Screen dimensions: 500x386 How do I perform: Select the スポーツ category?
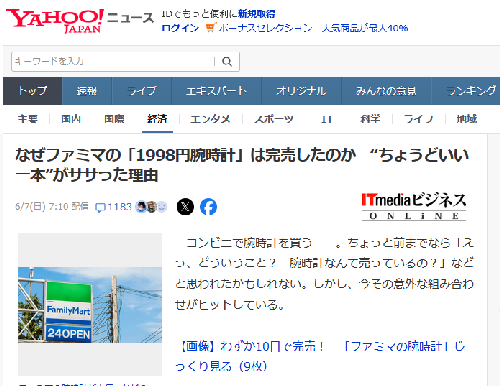coord(274,119)
